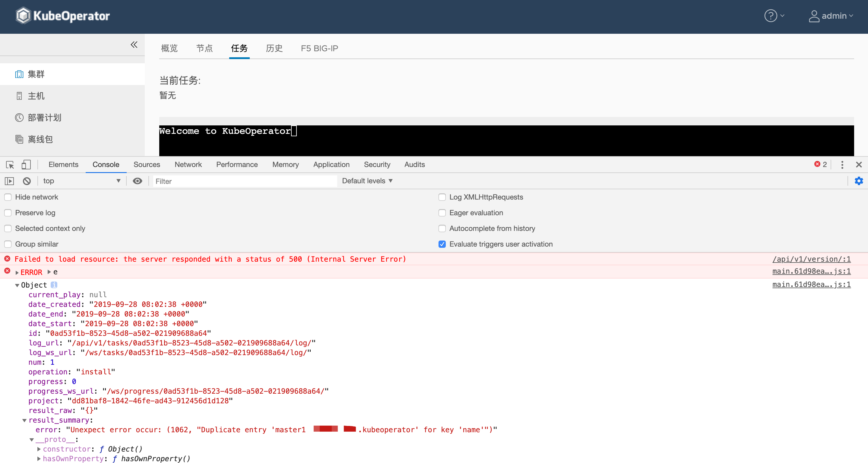This screenshot has height=463, width=868.
Task: Uncheck Evaluate triggers user activation
Action: [442, 244]
